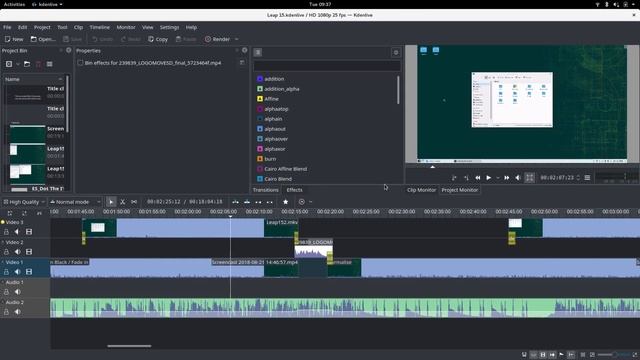Viewport: 640px width, 360px height.
Task: Create folder in Project Bin
Action: 27,64
